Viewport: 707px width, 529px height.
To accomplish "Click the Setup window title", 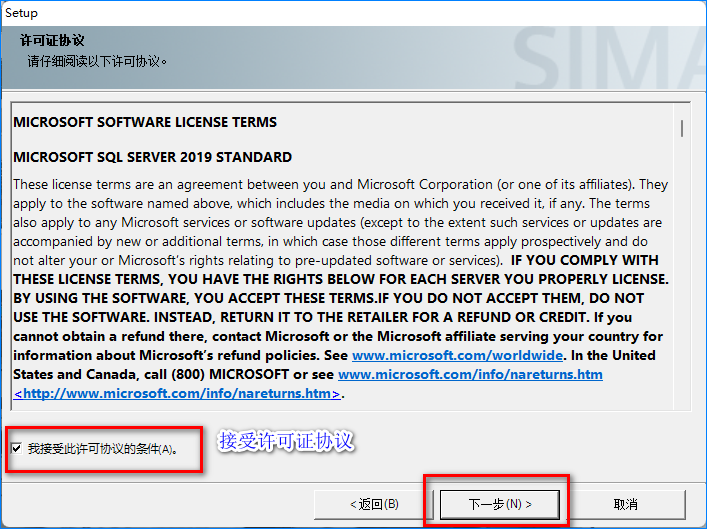I will (x=21, y=13).
